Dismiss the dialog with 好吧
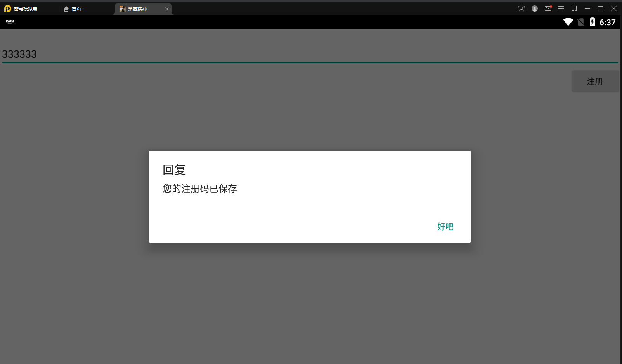 [445, 227]
